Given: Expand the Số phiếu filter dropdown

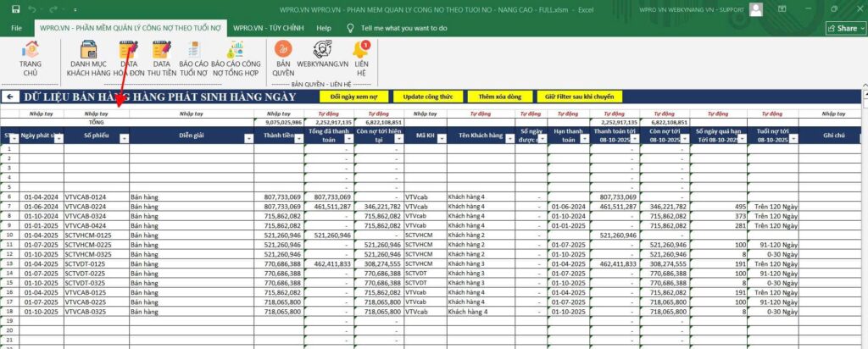Looking at the screenshot, I should [x=124, y=139].
